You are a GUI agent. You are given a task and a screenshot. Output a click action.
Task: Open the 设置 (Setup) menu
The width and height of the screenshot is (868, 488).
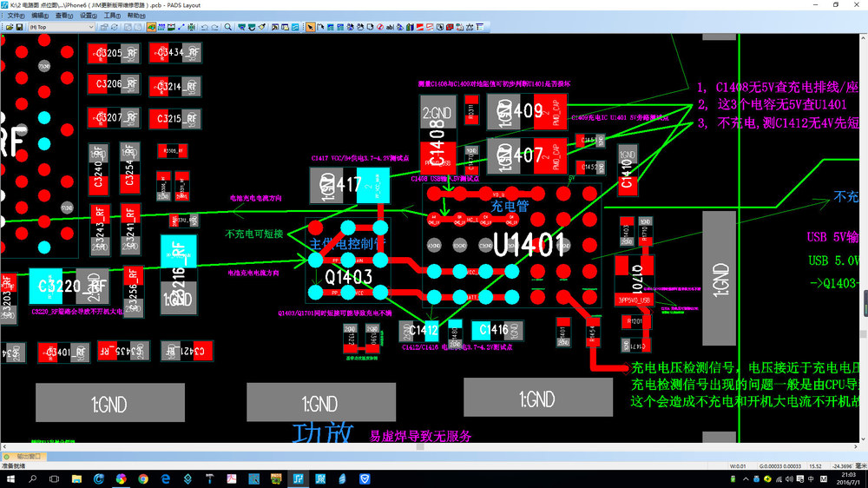click(89, 16)
